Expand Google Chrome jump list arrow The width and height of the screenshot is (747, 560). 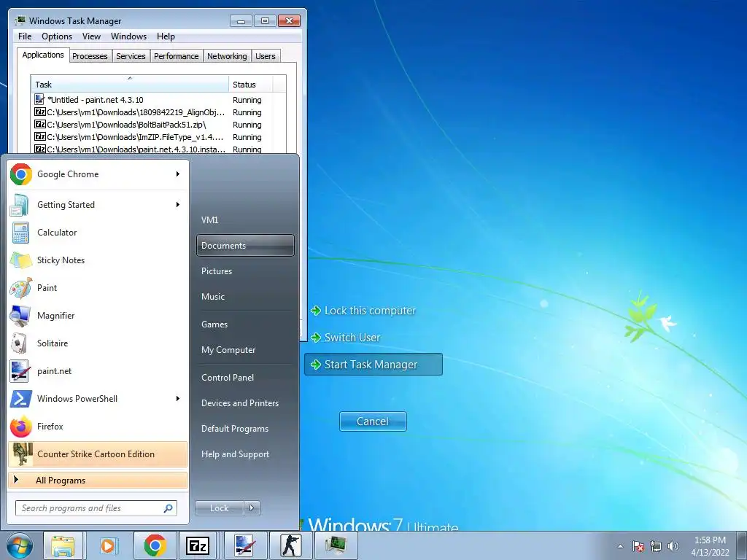click(x=178, y=174)
